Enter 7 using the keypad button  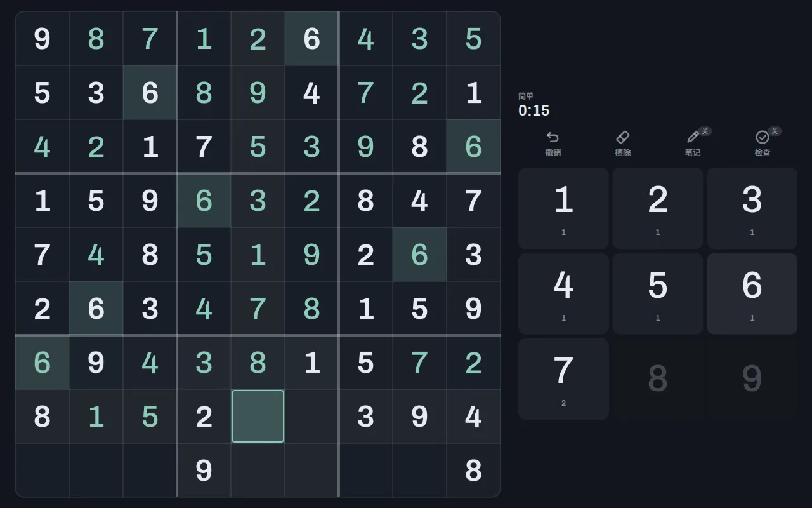(563, 379)
